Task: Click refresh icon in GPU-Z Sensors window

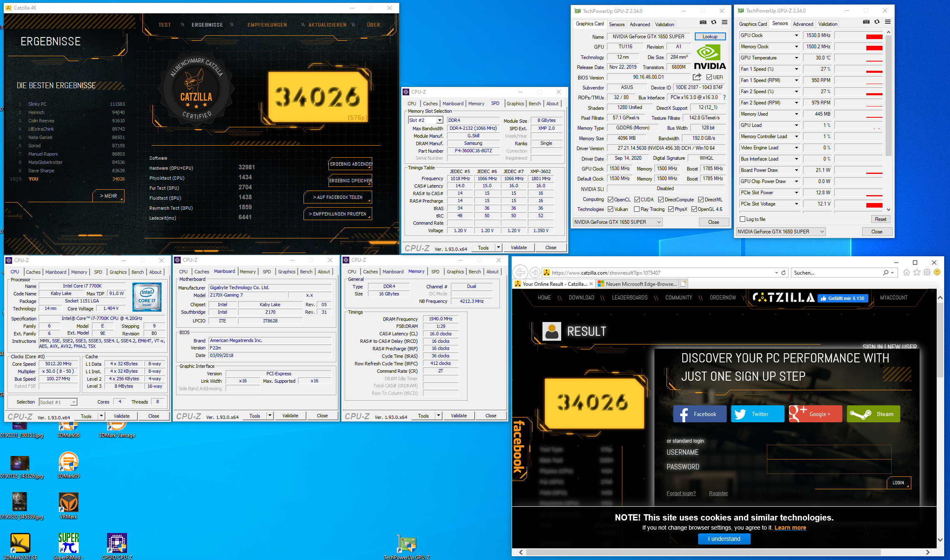Action: coord(877,22)
